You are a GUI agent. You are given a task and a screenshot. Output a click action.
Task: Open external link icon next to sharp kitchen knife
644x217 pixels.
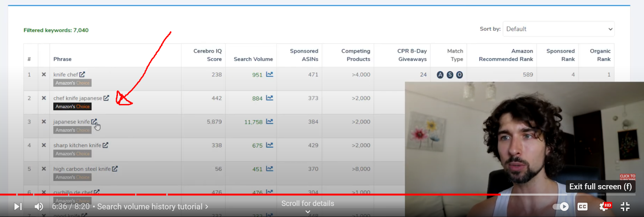(105, 145)
